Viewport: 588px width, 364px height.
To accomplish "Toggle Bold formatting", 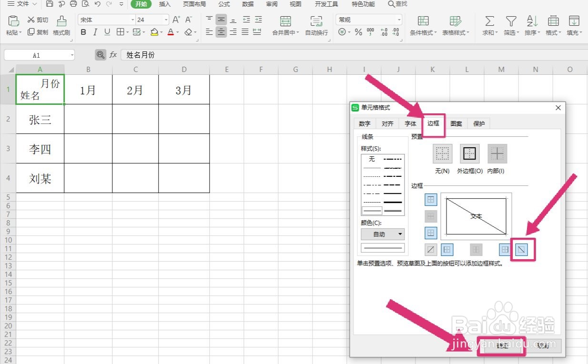I will point(83,32).
